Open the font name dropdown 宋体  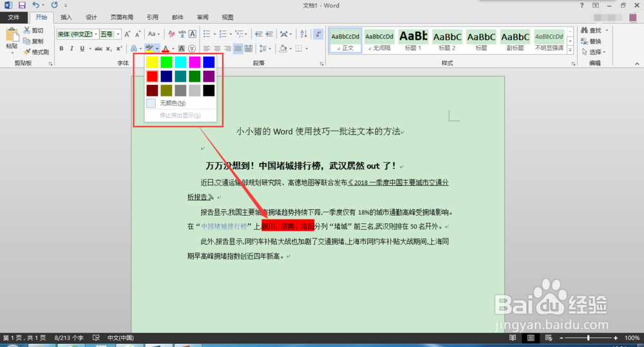tap(96, 34)
